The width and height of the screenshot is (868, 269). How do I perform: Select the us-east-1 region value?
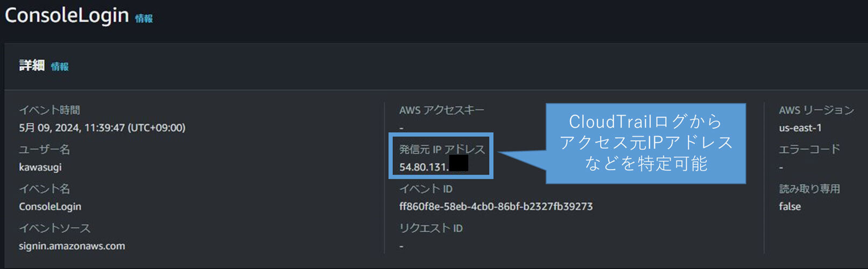[800, 128]
